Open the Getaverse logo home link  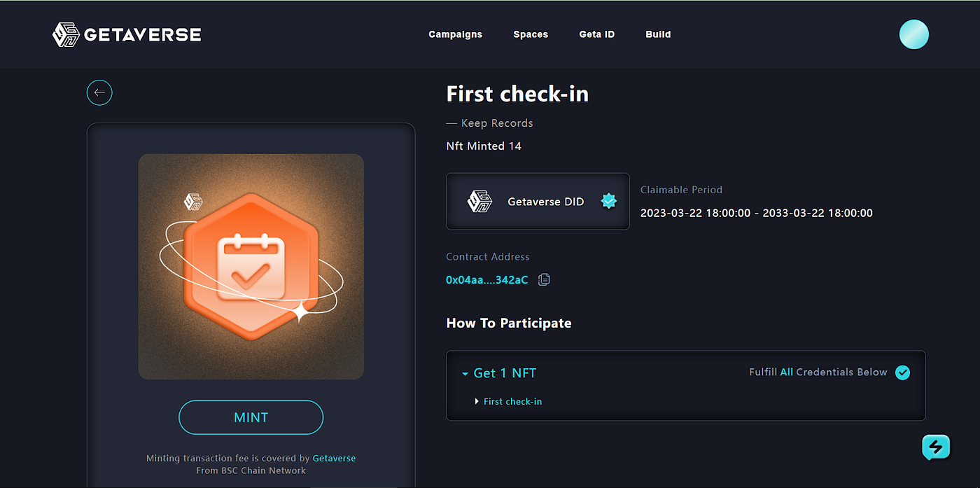tap(127, 34)
